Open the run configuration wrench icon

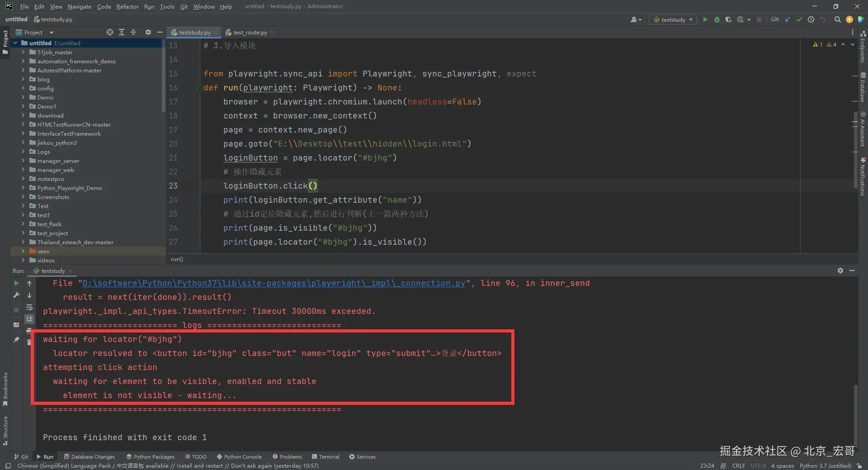click(16, 295)
